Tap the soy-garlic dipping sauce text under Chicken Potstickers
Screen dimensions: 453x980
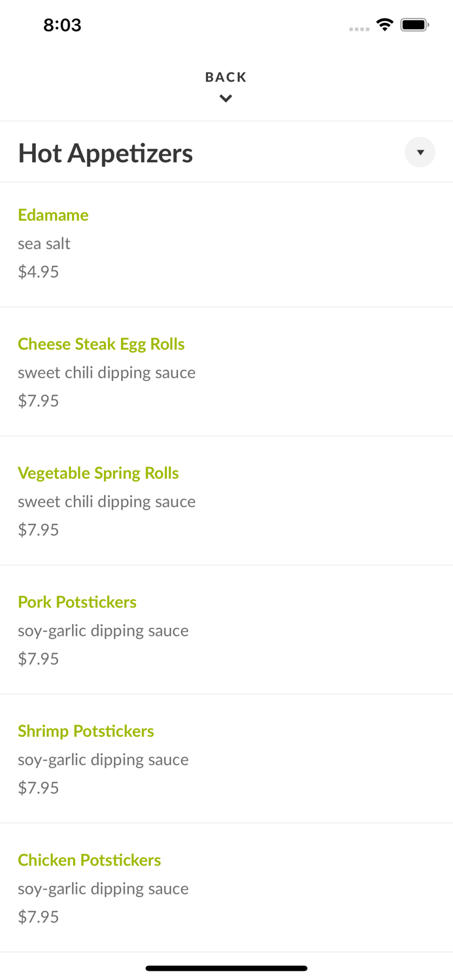[103, 889]
